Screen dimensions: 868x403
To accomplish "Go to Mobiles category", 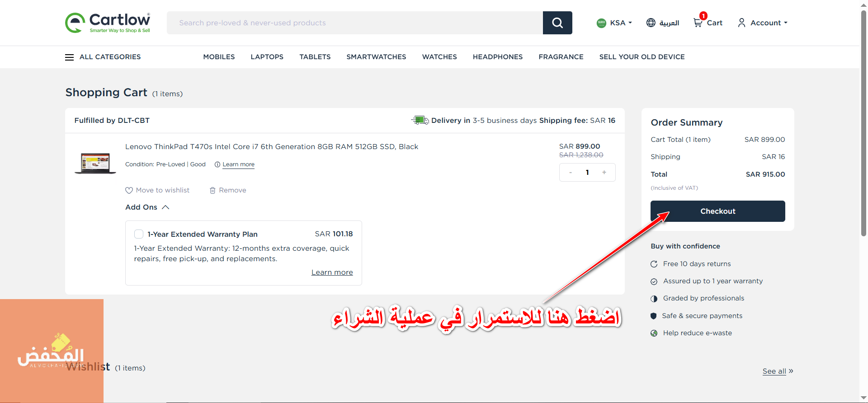I will pyautogui.click(x=219, y=57).
